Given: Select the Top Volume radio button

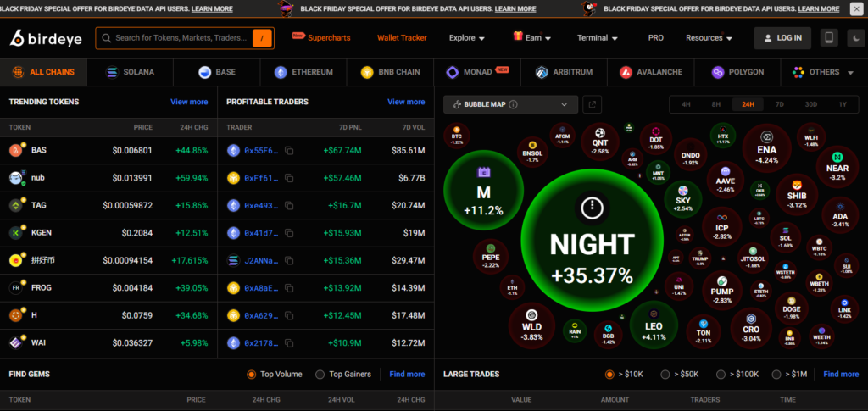Looking at the screenshot, I should click(x=252, y=374).
